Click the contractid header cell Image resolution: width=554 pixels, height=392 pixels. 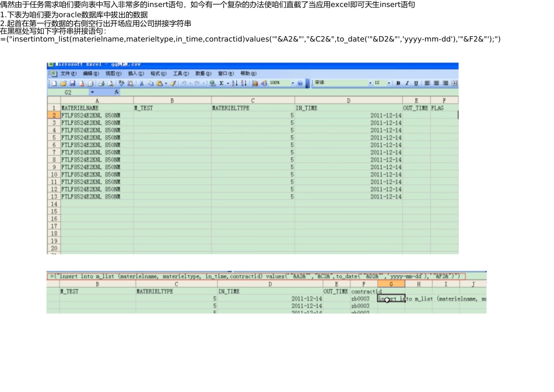[x=363, y=291]
